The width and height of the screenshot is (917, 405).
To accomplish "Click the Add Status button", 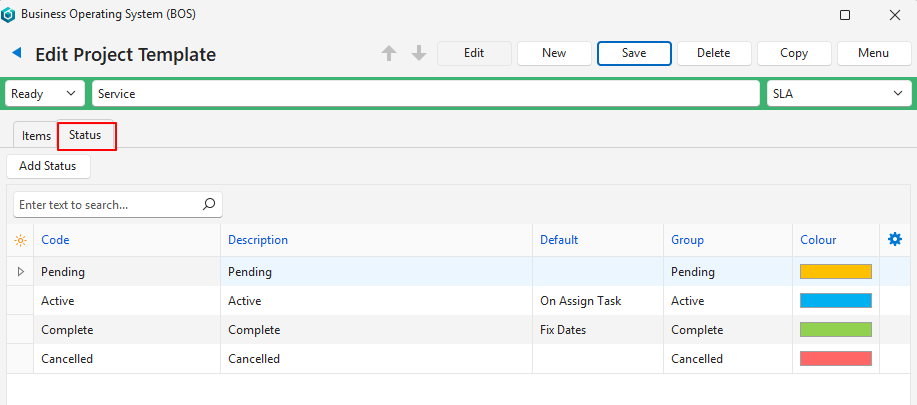I will tap(48, 166).
